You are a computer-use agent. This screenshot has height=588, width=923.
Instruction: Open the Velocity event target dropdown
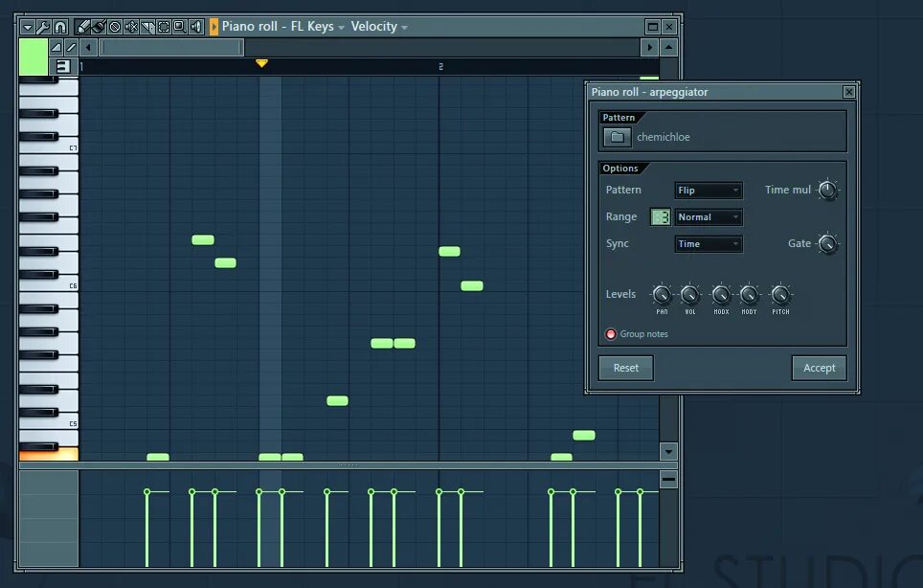point(379,27)
